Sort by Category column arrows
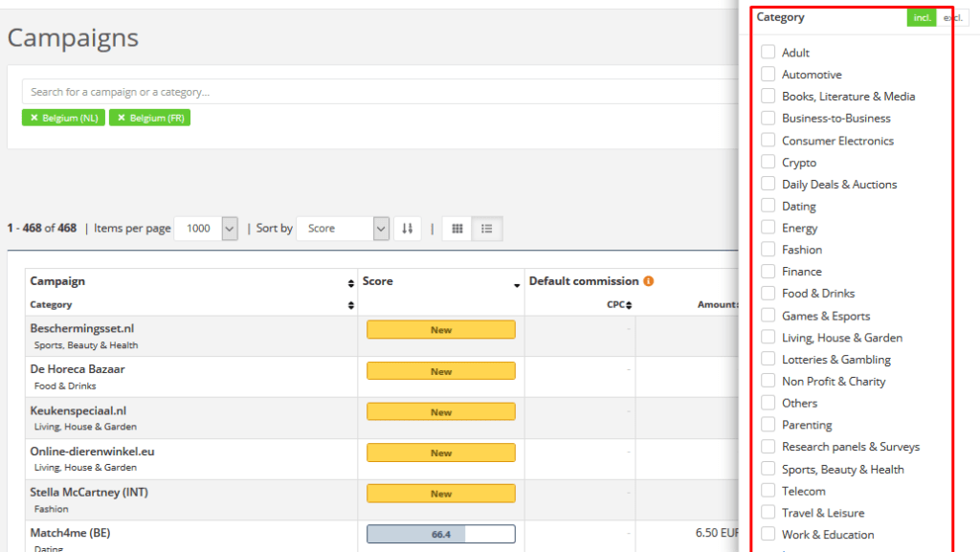980x552 pixels. point(350,305)
